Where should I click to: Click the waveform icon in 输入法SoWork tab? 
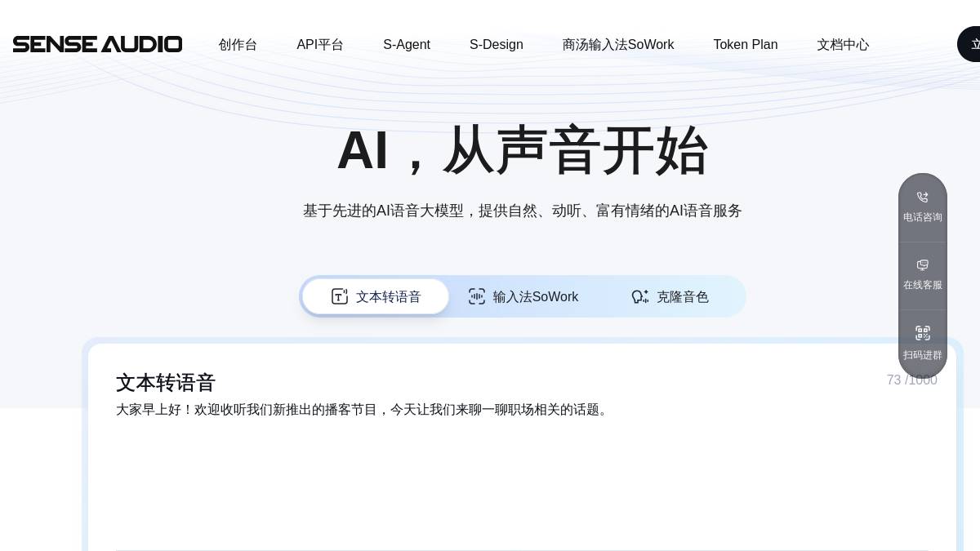[477, 296]
